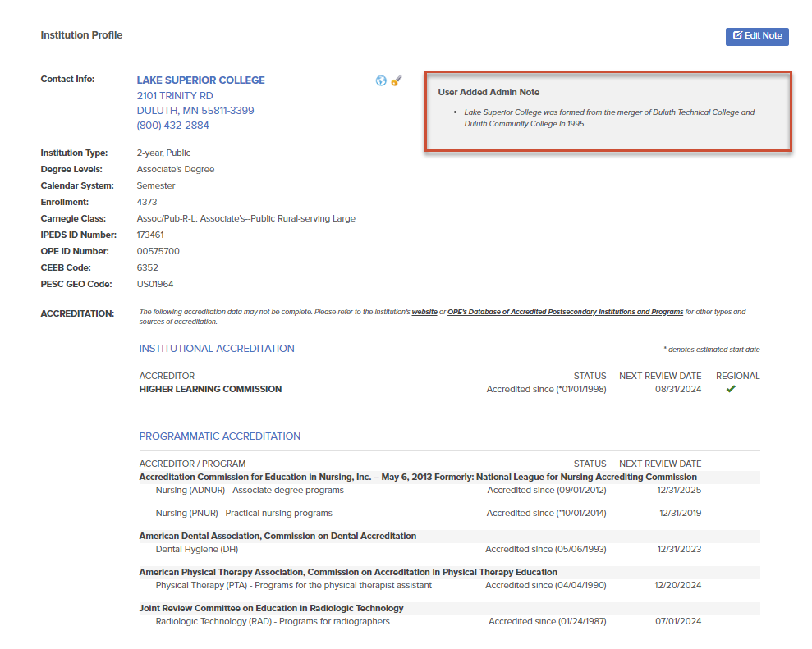Click Accreditation Commission for Education in Nursing row
The height and width of the screenshot is (649, 812).
click(449, 478)
